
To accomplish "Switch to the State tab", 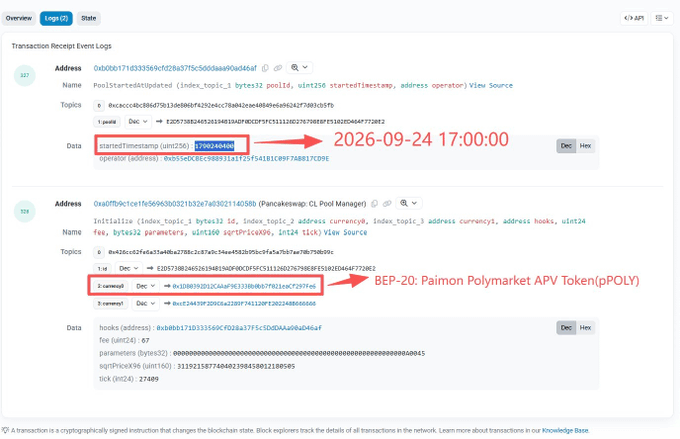I will (88, 18).
